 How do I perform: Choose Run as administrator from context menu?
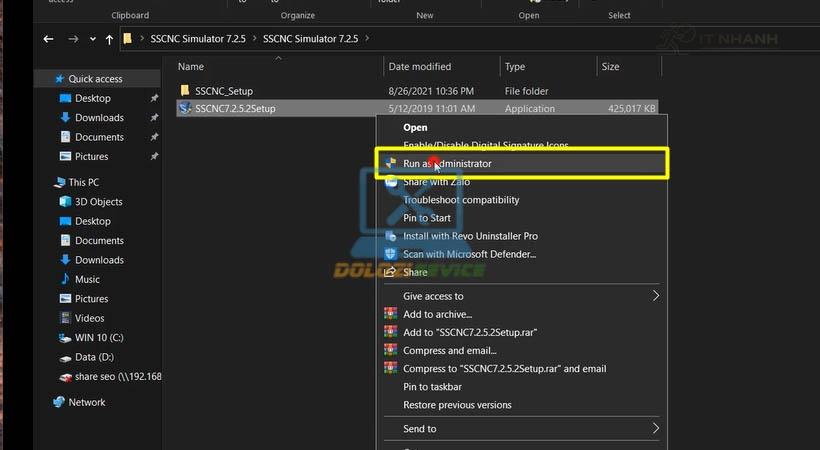[447, 163]
